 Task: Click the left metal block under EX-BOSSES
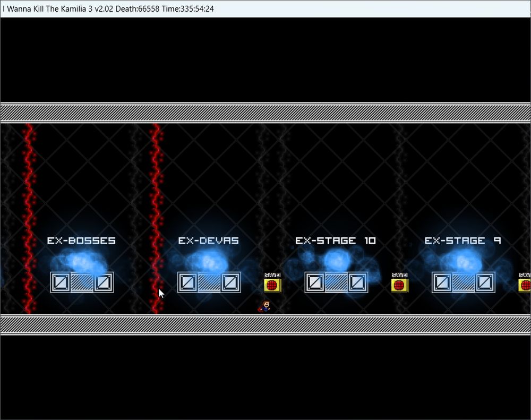[61, 282]
